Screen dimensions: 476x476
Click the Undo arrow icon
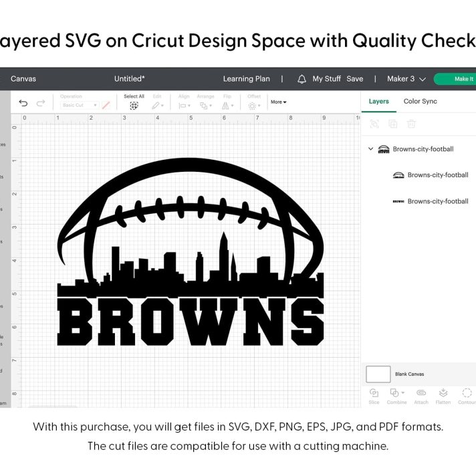point(23,103)
